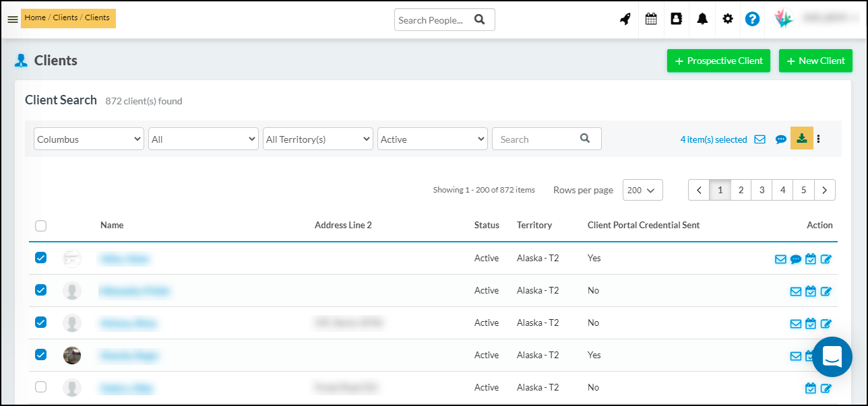Image resolution: width=868 pixels, height=406 pixels.
Task: Send email to selected items via envelope icon
Action: pyautogui.click(x=759, y=139)
